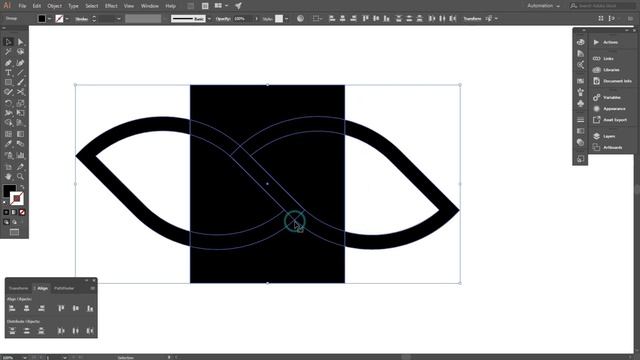Image resolution: width=640 pixels, height=360 pixels.
Task: Adjust the Stroke weight stepper
Action: (x=94, y=19)
